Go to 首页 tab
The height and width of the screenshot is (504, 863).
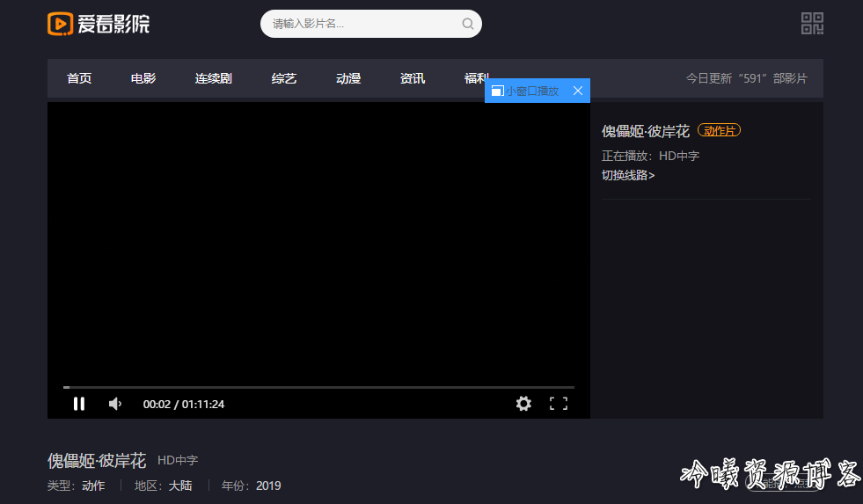(79, 78)
